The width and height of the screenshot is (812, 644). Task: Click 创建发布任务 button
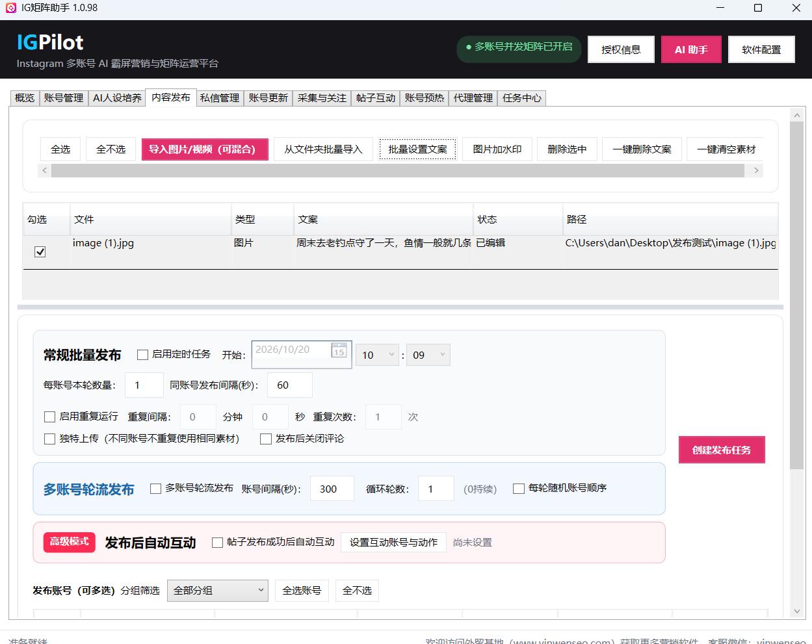coord(722,450)
